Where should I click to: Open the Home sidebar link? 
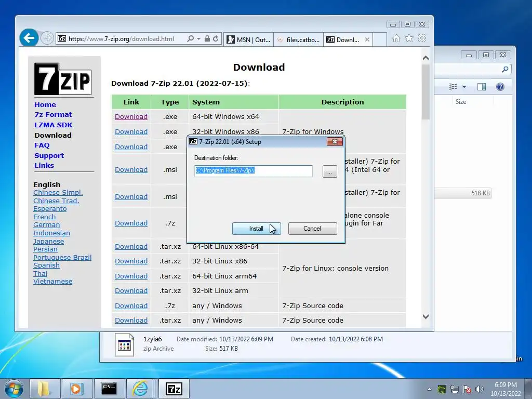tap(45, 104)
